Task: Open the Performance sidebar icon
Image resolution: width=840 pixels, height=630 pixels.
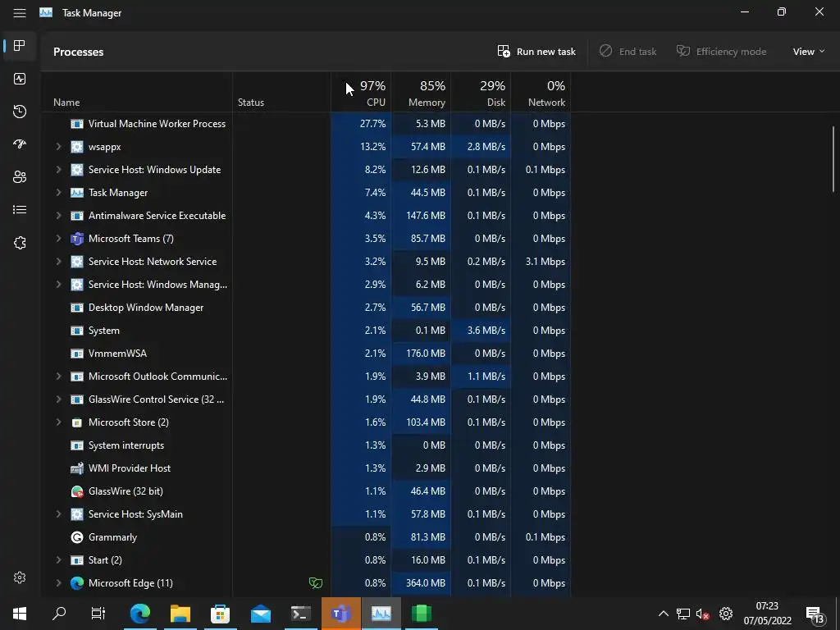Action: [x=20, y=79]
